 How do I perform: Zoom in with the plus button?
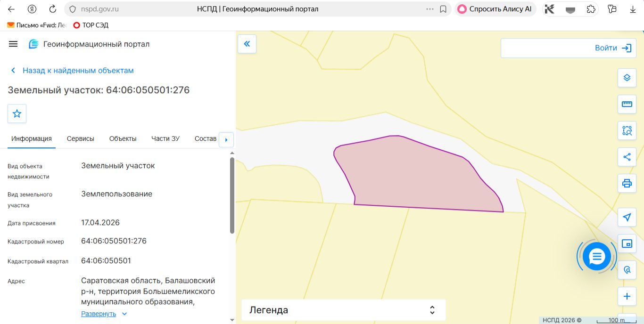coord(627,296)
